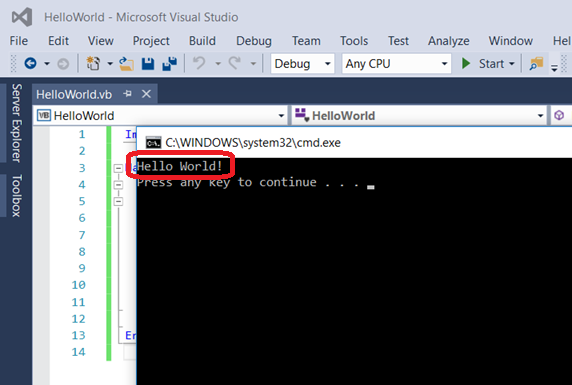Click the Visual Studio logo icon

pyautogui.click(x=22, y=17)
